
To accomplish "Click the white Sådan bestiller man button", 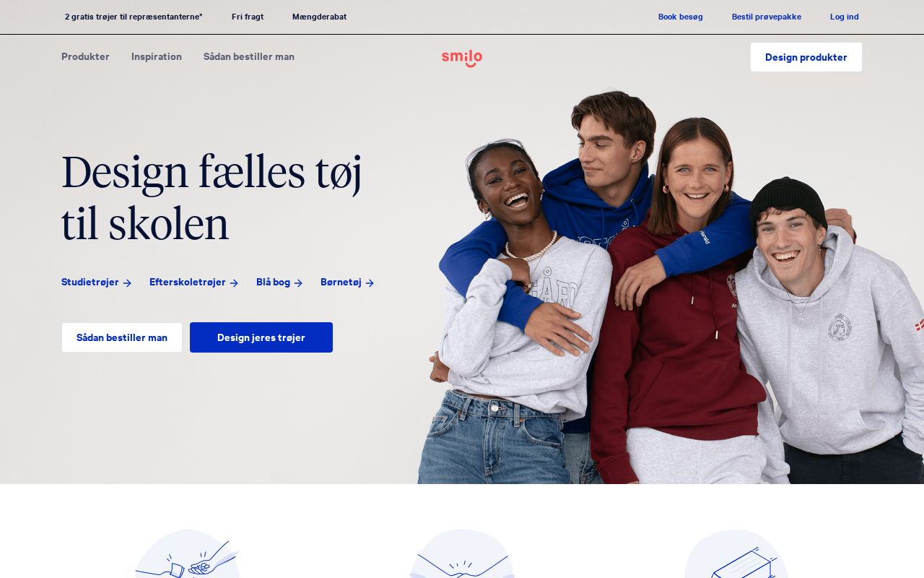I will coord(122,337).
